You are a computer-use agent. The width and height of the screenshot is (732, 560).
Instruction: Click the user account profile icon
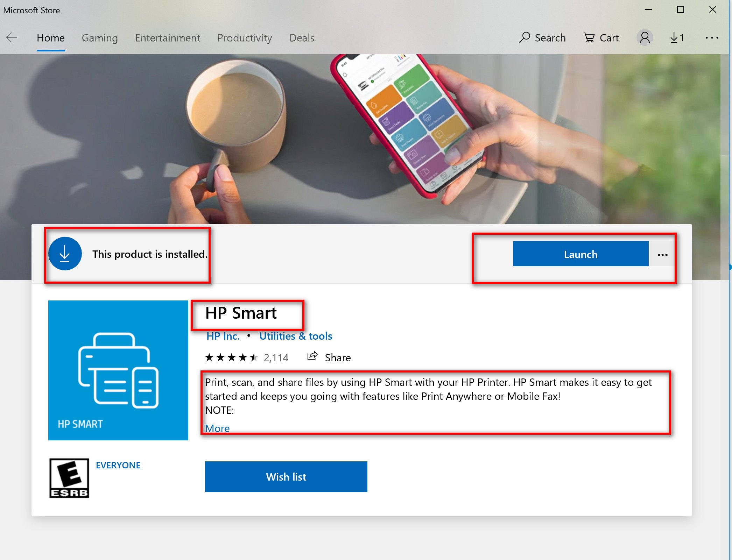[645, 37]
